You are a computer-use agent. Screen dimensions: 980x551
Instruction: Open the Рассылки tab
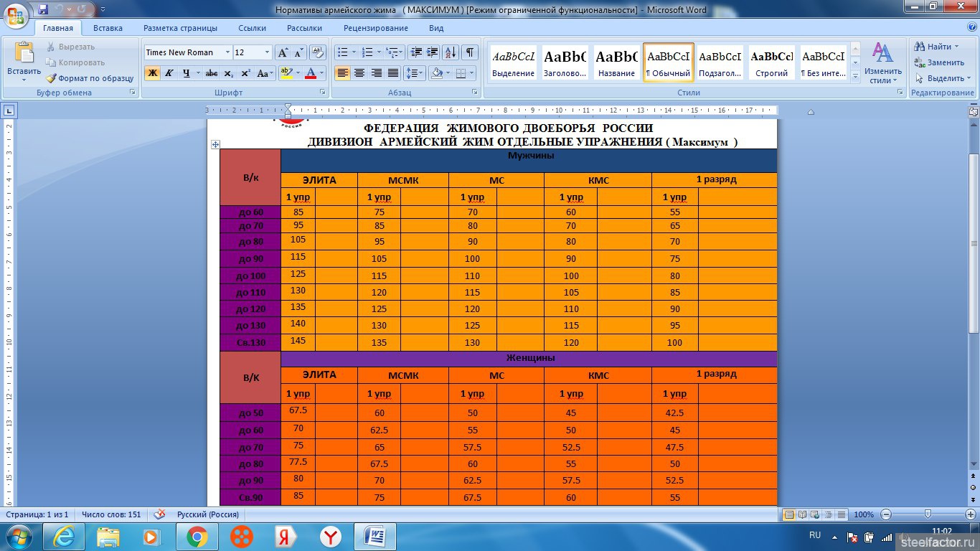(x=304, y=28)
